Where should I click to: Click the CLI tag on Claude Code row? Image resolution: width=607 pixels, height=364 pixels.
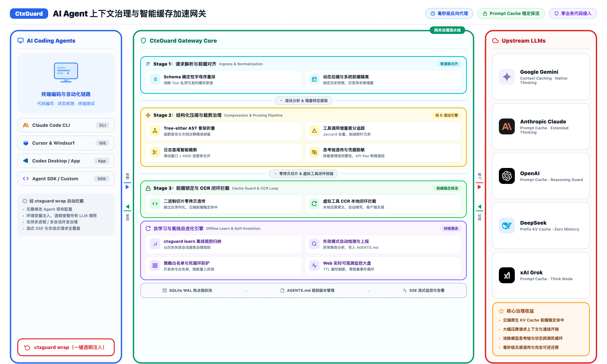(102, 125)
